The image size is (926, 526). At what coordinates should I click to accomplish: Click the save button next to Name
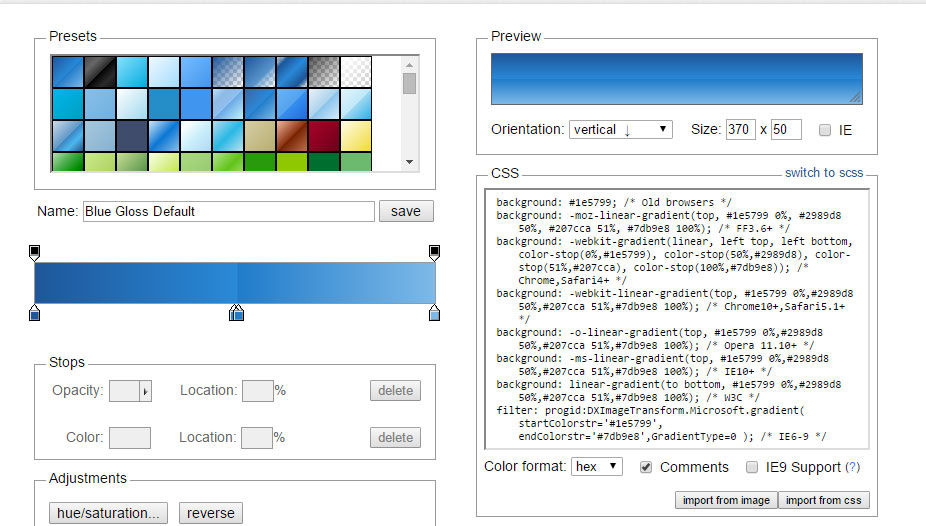tap(406, 211)
